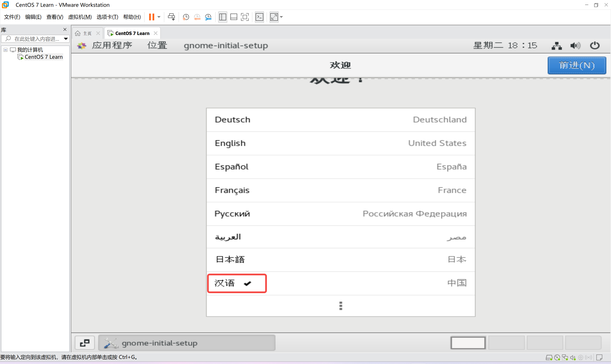Send Ctrl+Alt+Del to the virtual machine
This screenshot has height=364, width=611.
(171, 17)
